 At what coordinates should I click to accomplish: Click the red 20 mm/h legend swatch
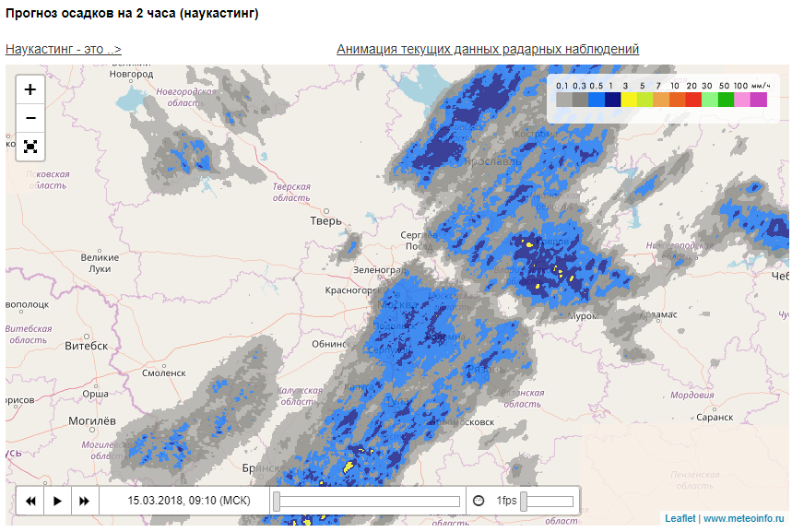[x=693, y=100]
